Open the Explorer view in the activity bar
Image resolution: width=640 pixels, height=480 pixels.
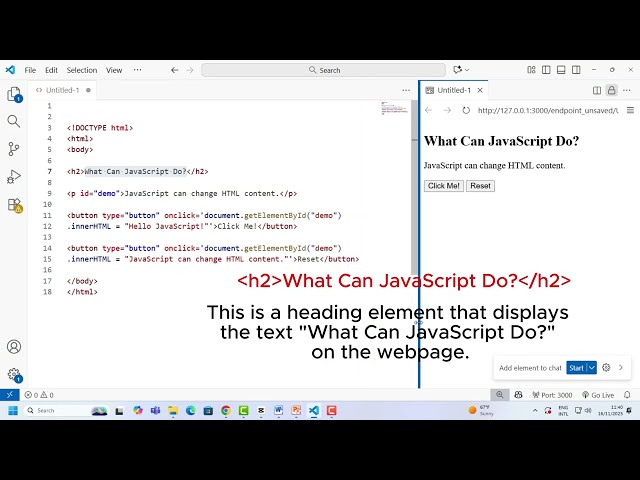pos(14,95)
